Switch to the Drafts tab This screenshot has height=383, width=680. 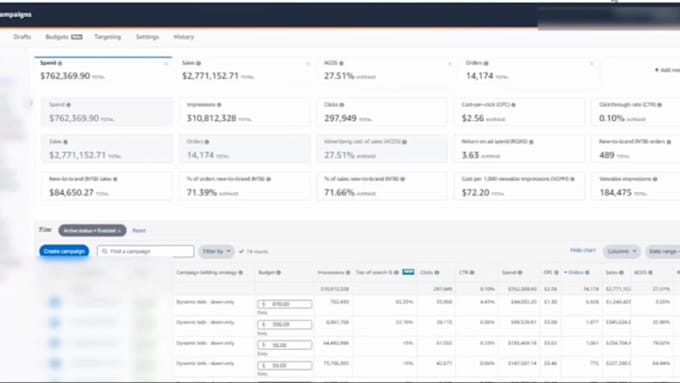pos(22,37)
